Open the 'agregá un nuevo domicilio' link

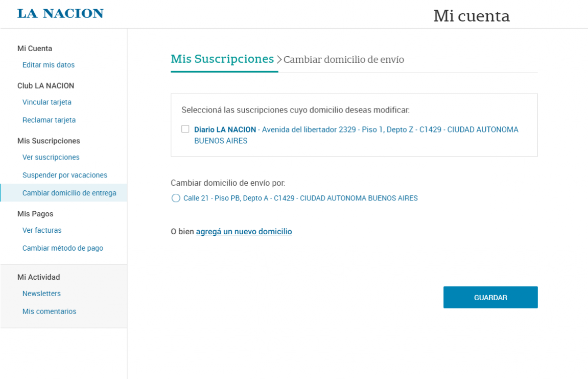[x=244, y=231]
